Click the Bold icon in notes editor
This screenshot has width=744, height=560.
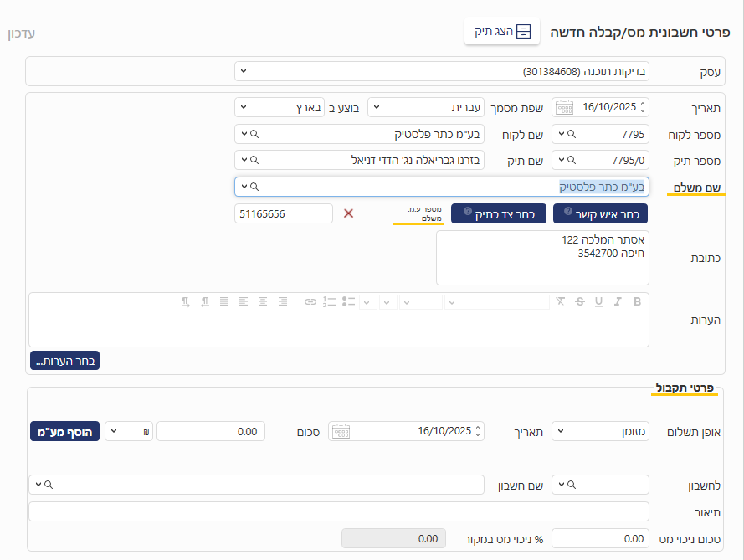pyautogui.click(x=637, y=301)
